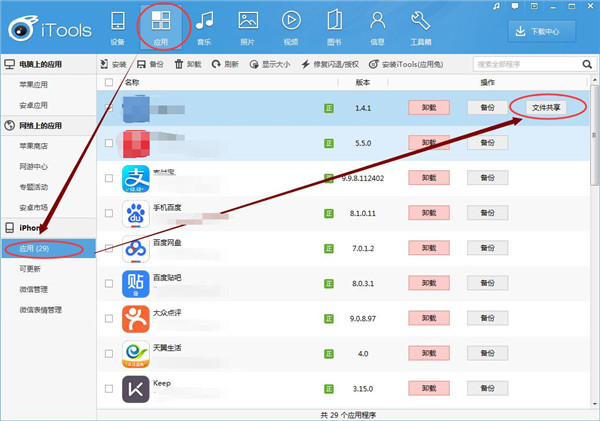The height and width of the screenshot is (421, 600).
Task: Open the 音乐 (Music) tab
Action: point(204,29)
